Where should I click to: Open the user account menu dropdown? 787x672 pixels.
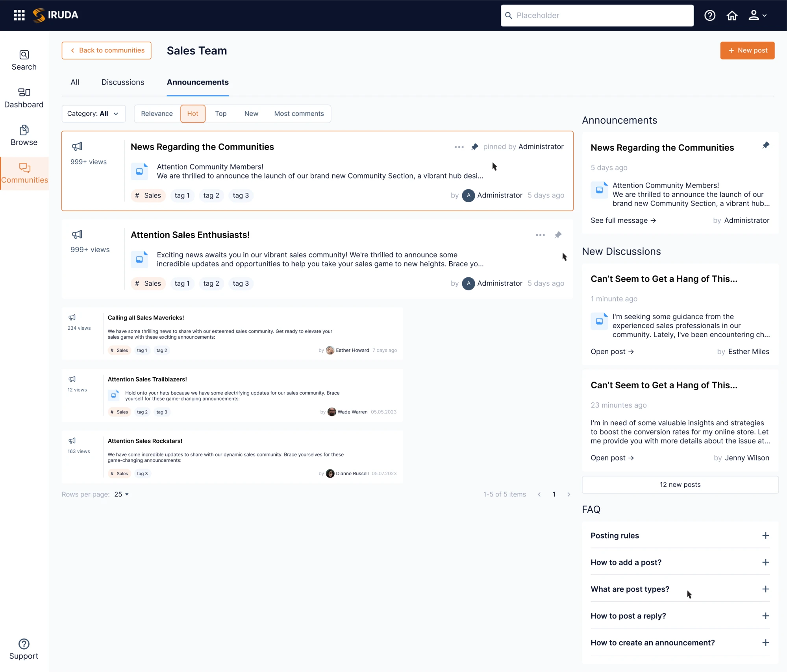click(757, 15)
